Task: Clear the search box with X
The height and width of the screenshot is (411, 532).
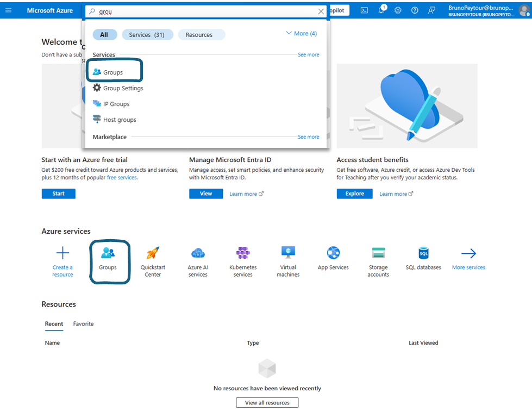Action: [x=321, y=11]
